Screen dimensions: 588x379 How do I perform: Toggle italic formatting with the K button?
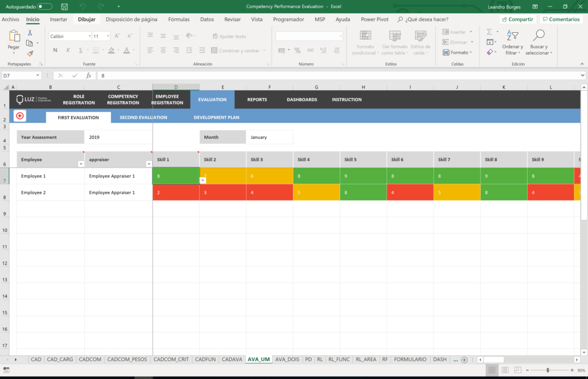click(67, 49)
